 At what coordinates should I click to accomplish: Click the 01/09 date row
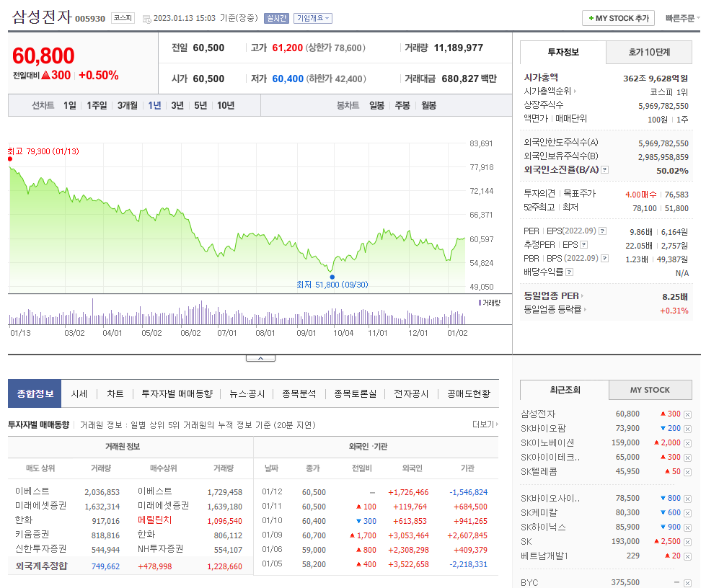374,535
